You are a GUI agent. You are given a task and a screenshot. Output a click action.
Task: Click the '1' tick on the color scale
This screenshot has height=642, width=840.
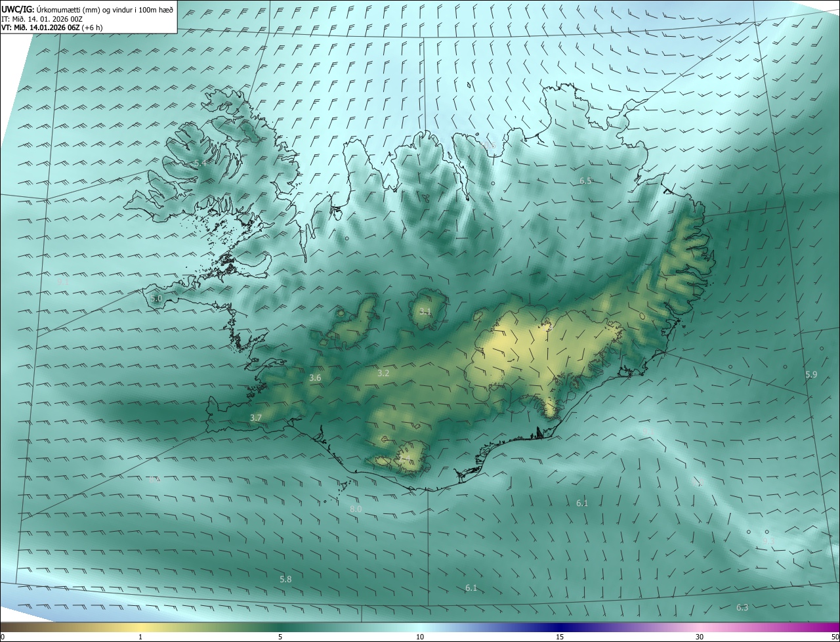(140, 637)
